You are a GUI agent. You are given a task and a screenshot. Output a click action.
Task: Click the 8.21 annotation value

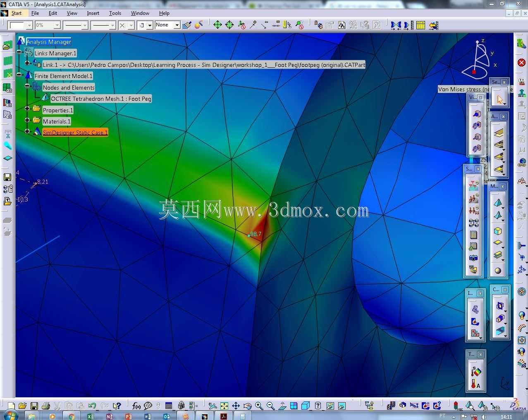click(x=43, y=182)
